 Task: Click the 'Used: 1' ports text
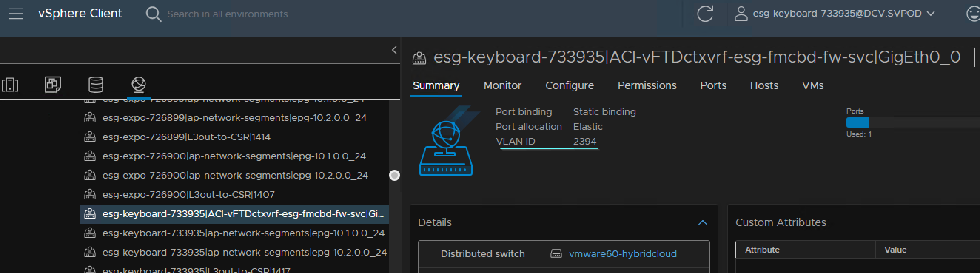pyautogui.click(x=859, y=134)
